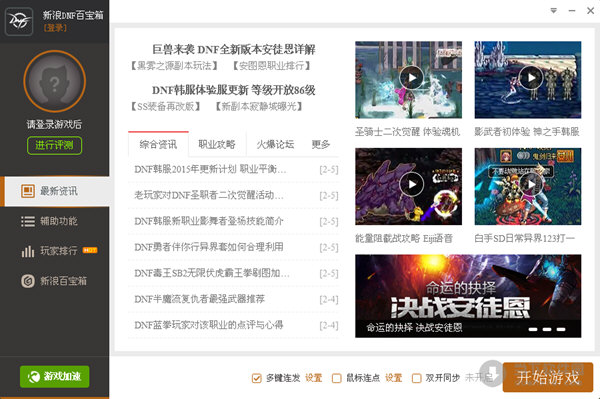This screenshot has width=600, height=399.
Task: Play the 白手SD日常异界 video thumbnail
Action: pos(528,186)
